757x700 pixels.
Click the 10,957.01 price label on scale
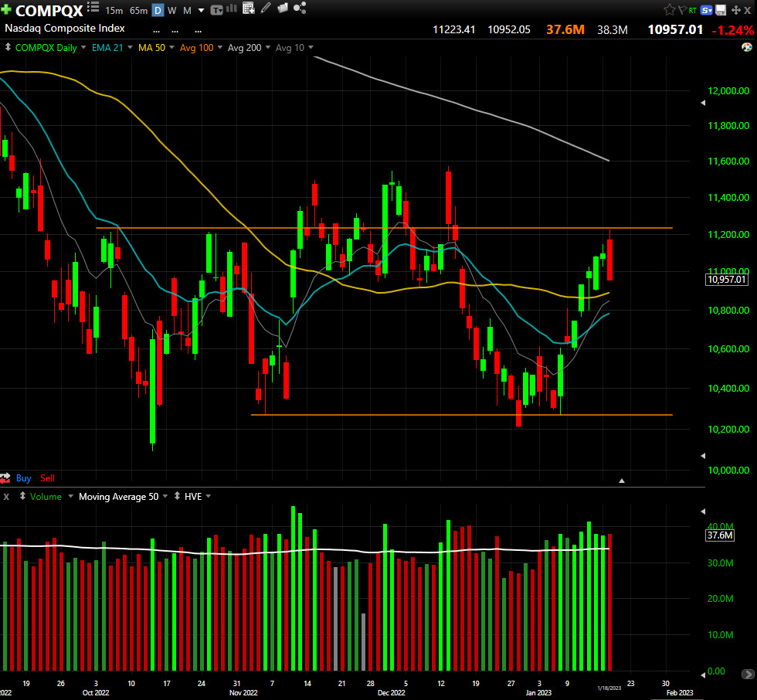tap(727, 279)
